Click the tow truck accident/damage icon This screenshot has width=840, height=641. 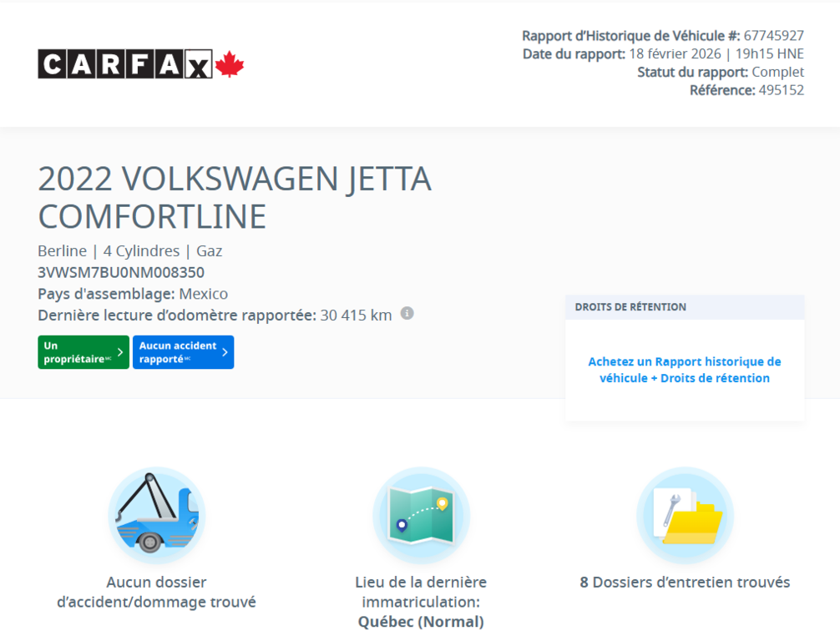point(156,515)
